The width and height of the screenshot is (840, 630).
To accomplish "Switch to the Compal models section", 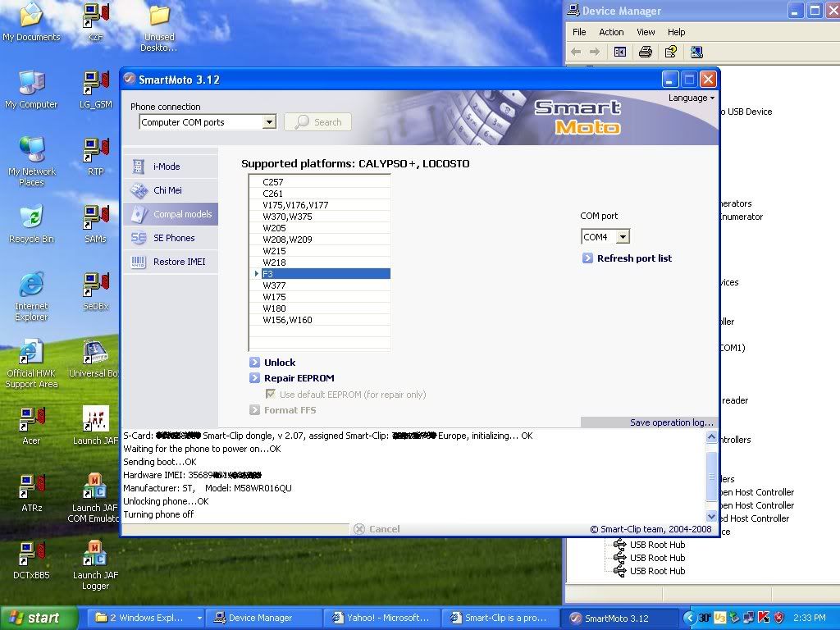I will [x=171, y=214].
